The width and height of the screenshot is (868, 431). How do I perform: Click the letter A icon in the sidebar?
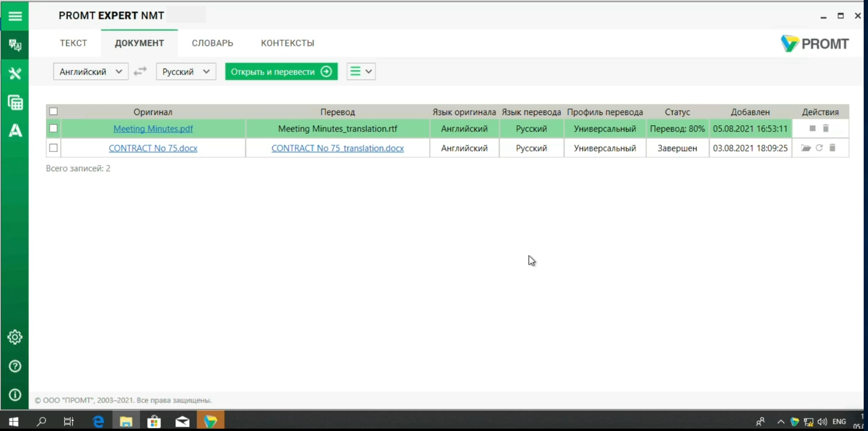tap(15, 130)
